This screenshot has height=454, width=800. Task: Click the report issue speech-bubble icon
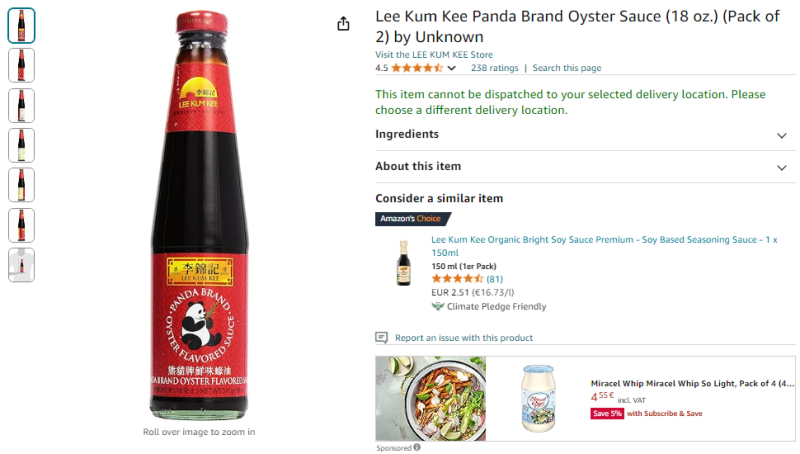[381, 338]
